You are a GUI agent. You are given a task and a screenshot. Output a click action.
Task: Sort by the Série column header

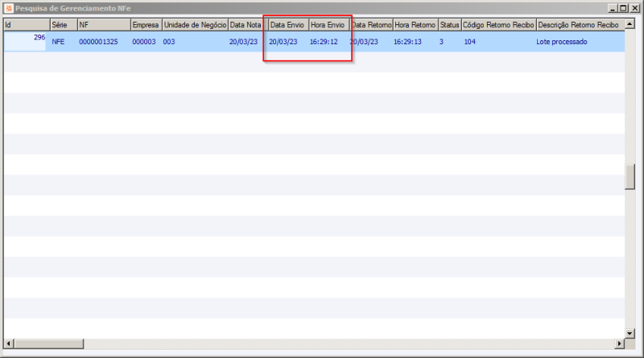[64, 25]
